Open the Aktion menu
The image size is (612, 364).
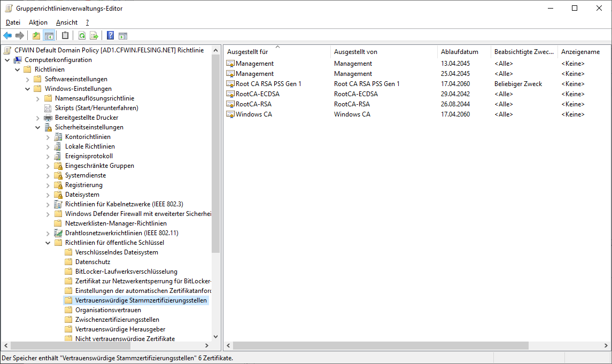click(38, 22)
